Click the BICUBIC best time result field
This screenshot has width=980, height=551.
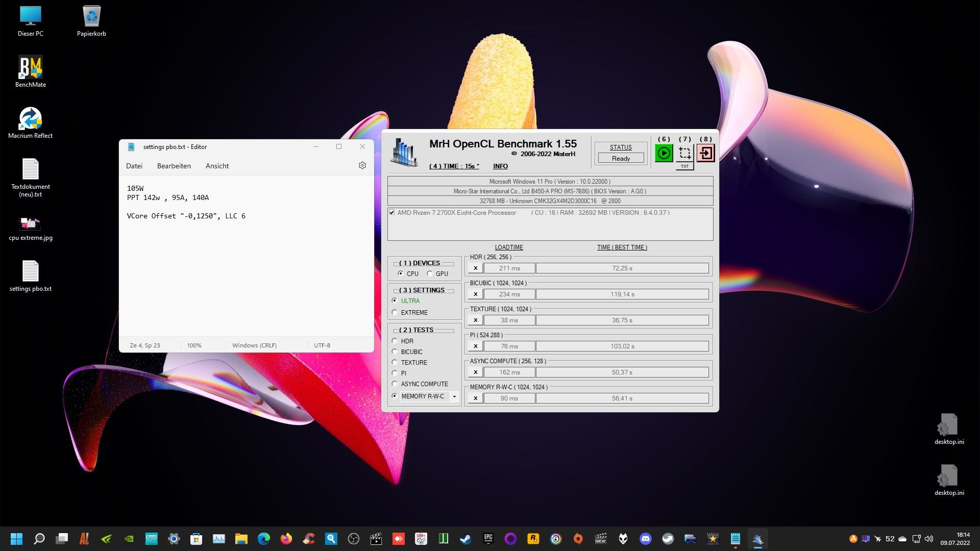tap(622, 294)
